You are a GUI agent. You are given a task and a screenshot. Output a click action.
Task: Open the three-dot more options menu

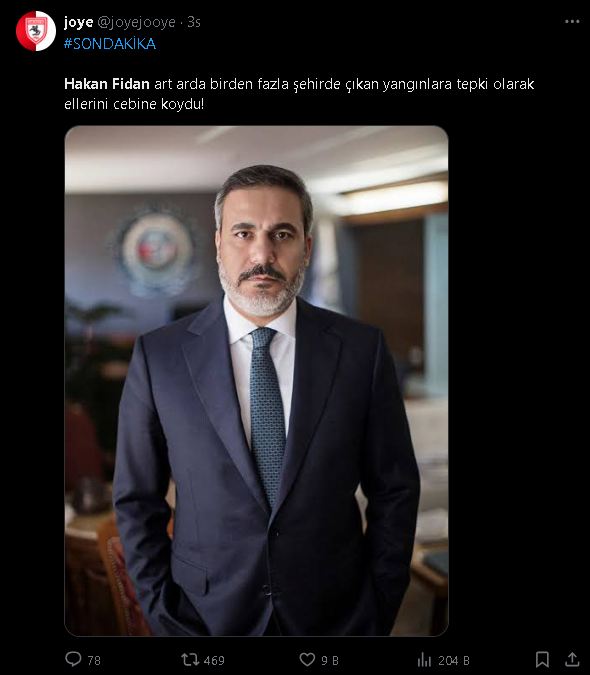coord(572,22)
